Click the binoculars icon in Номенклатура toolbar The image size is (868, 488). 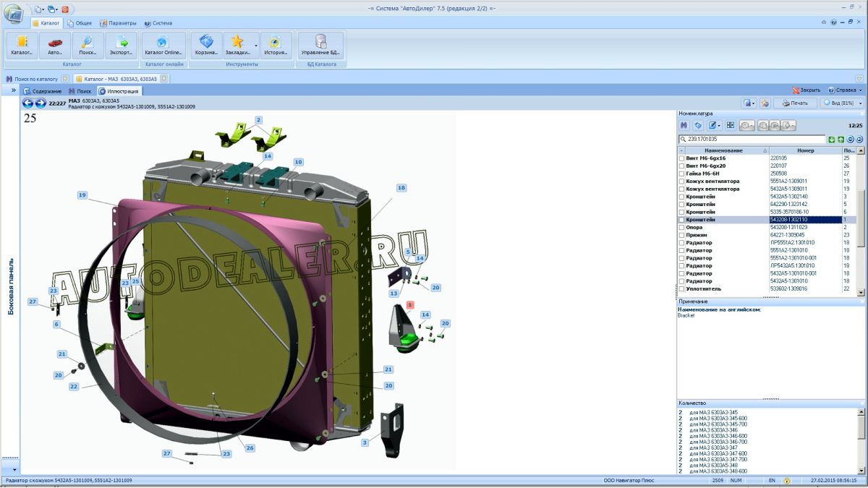tap(684, 125)
